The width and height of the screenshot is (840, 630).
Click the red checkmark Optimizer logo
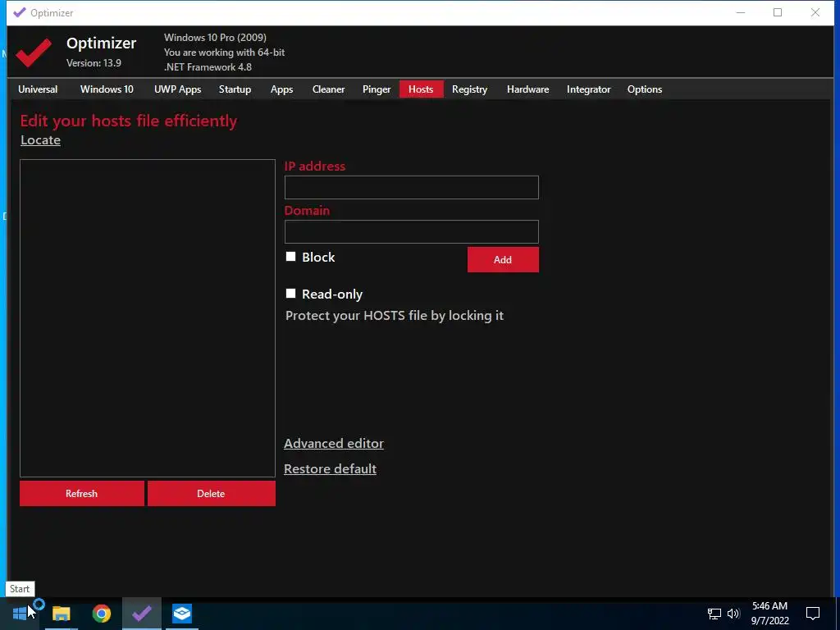(x=33, y=52)
